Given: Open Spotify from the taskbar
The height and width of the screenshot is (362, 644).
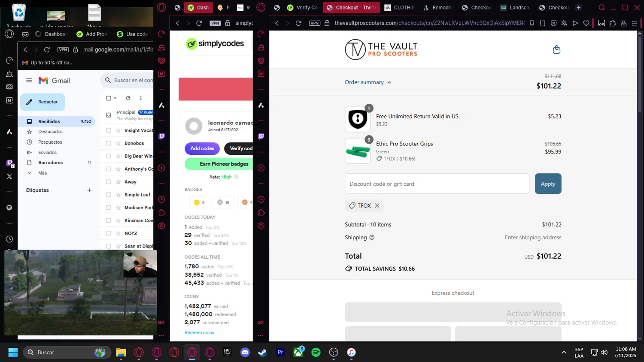Looking at the screenshot, I should pos(316,352).
